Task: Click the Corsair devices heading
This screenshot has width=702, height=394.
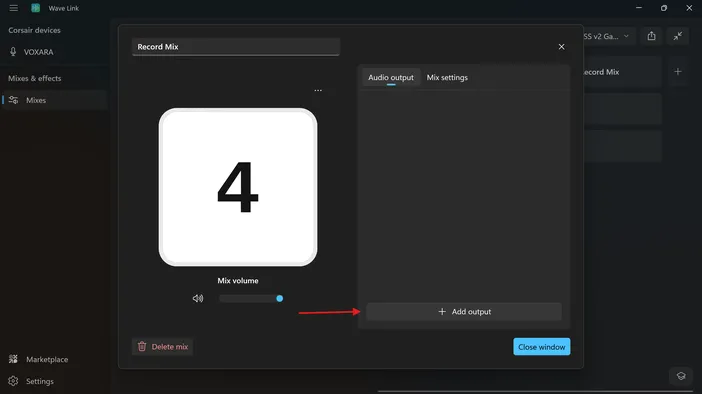Action: [34, 30]
